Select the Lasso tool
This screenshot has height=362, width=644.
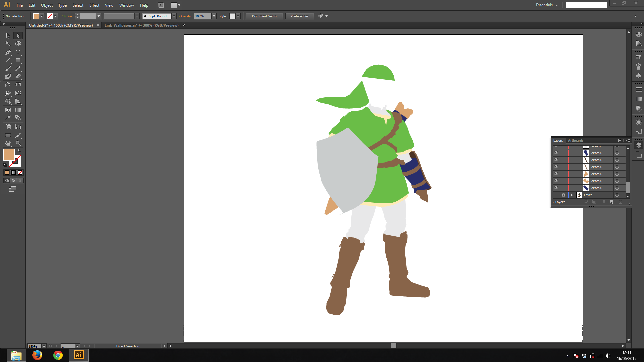[x=18, y=44]
